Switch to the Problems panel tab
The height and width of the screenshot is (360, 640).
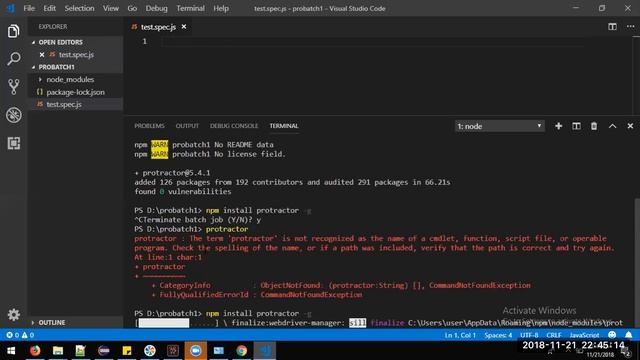[x=149, y=126]
